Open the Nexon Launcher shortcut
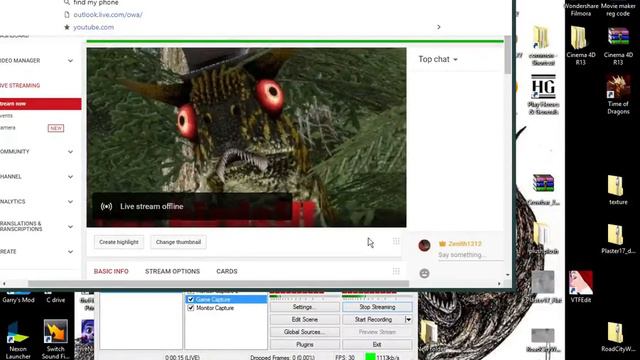 click(18, 333)
